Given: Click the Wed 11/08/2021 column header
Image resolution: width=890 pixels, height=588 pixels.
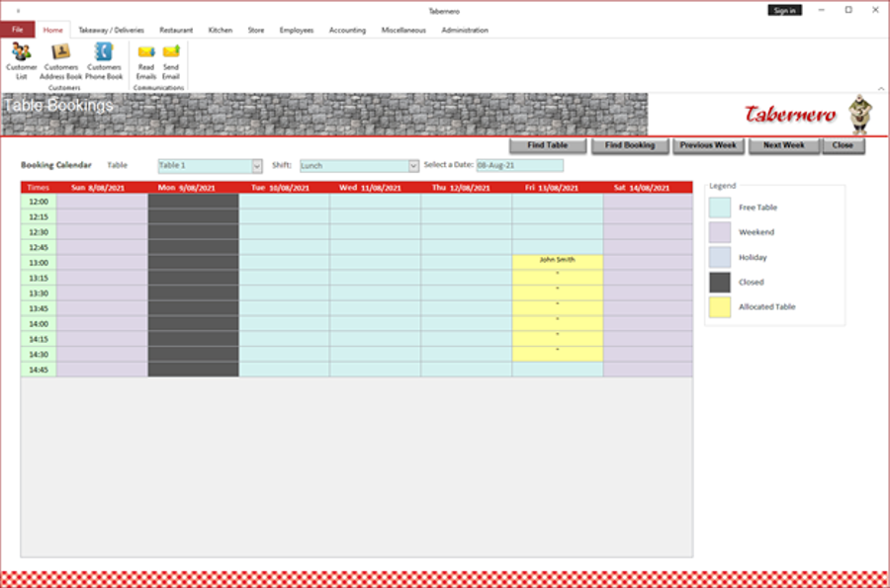Looking at the screenshot, I should (x=375, y=188).
